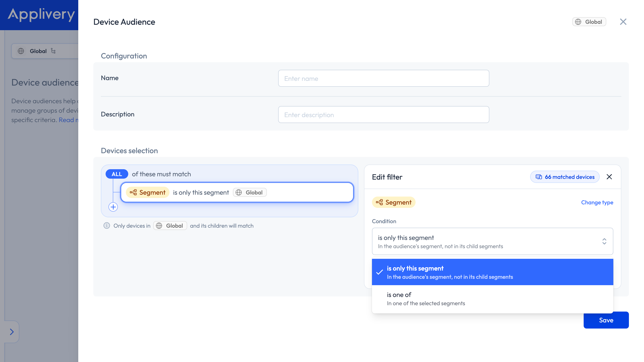
Task: Expand the sidebar with chevron arrow
Action: (12, 332)
